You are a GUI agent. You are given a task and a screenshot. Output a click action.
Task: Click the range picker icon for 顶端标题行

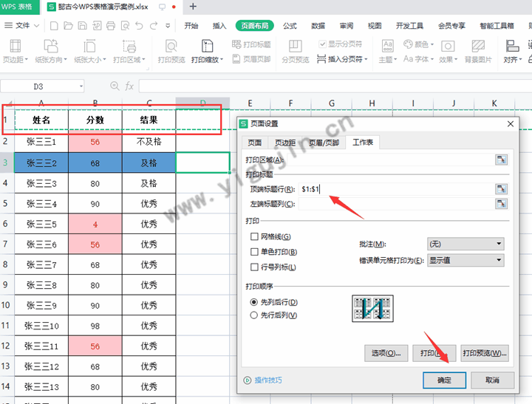tap(501, 188)
